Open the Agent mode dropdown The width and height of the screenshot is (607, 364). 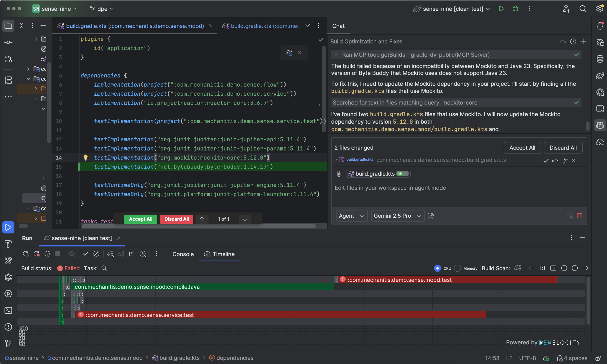click(351, 216)
